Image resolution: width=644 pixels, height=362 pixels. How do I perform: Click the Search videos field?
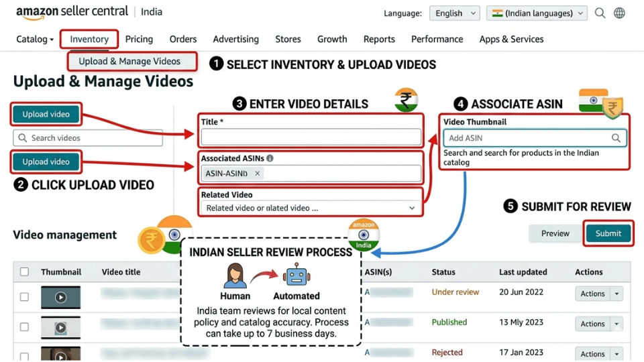pyautogui.click(x=88, y=138)
